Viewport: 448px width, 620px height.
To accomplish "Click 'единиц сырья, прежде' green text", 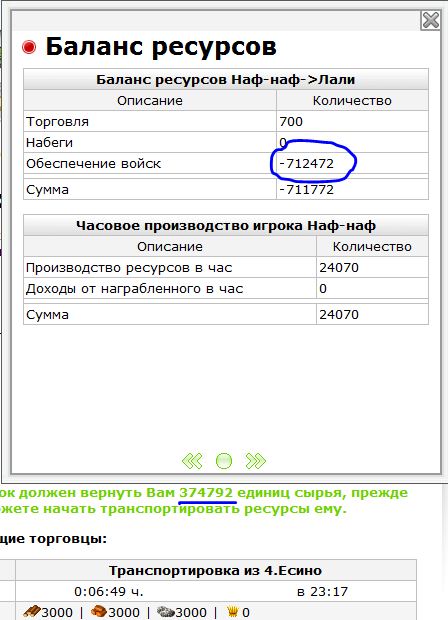I will pyautogui.click(x=322, y=493).
